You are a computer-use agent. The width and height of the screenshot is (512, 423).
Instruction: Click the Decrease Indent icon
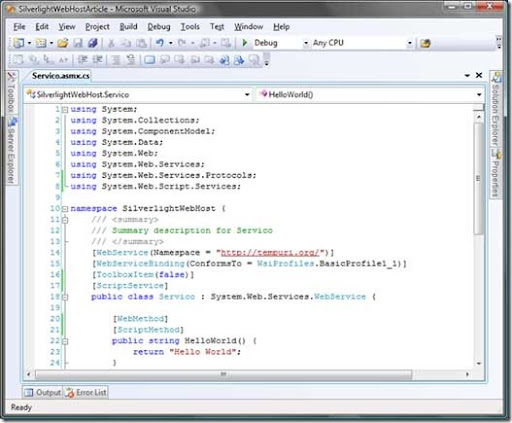click(x=82, y=60)
